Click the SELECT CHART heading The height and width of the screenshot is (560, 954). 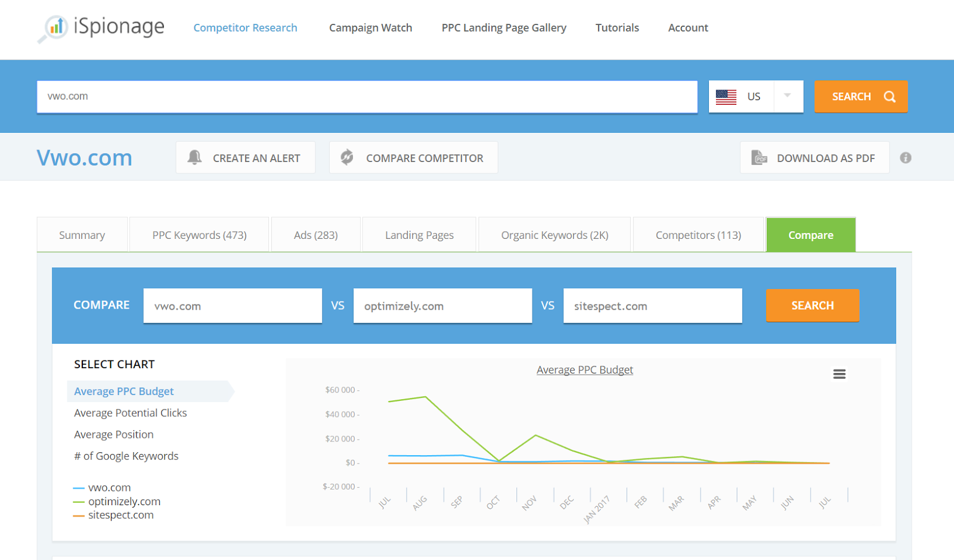pyautogui.click(x=114, y=364)
